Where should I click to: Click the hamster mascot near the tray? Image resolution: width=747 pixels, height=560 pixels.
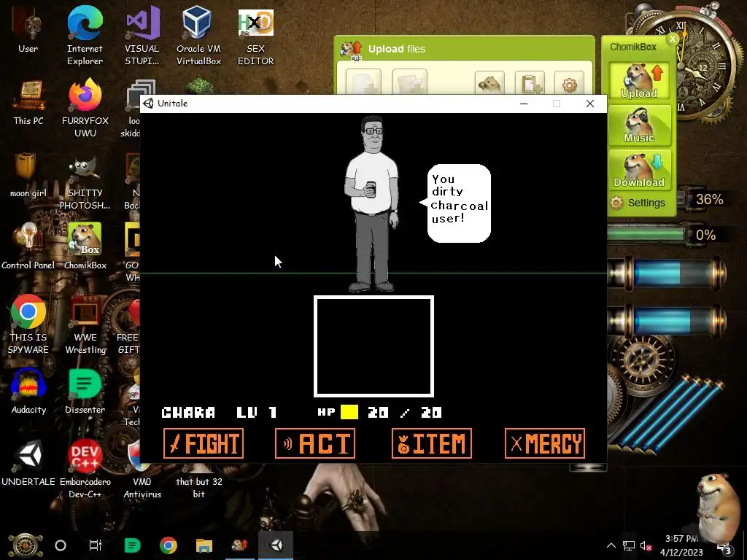click(x=719, y=506)
